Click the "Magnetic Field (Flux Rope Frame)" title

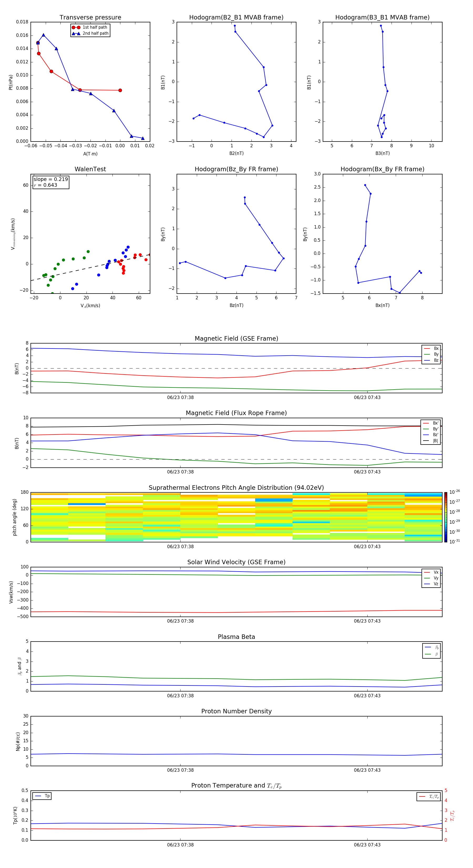point(236,413)
